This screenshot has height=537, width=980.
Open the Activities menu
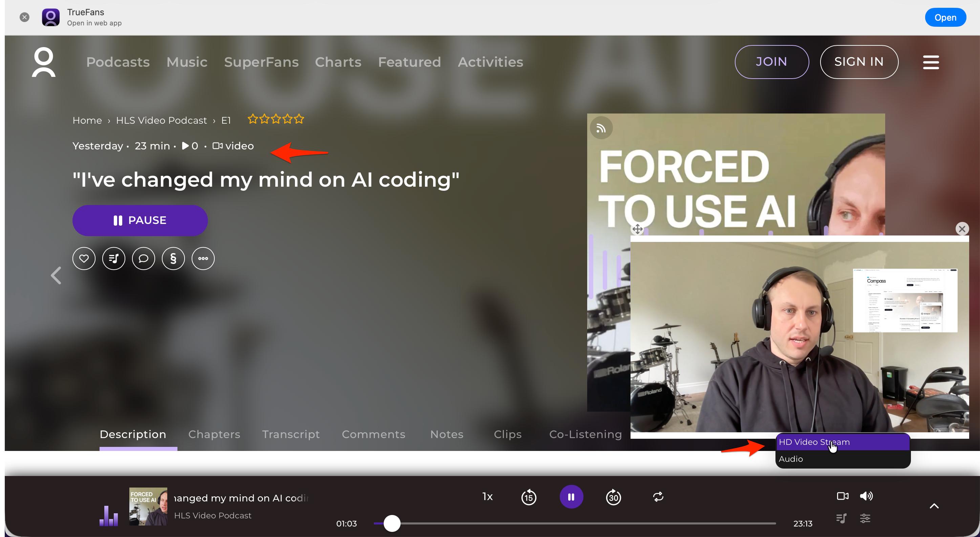tap(490, 62)
